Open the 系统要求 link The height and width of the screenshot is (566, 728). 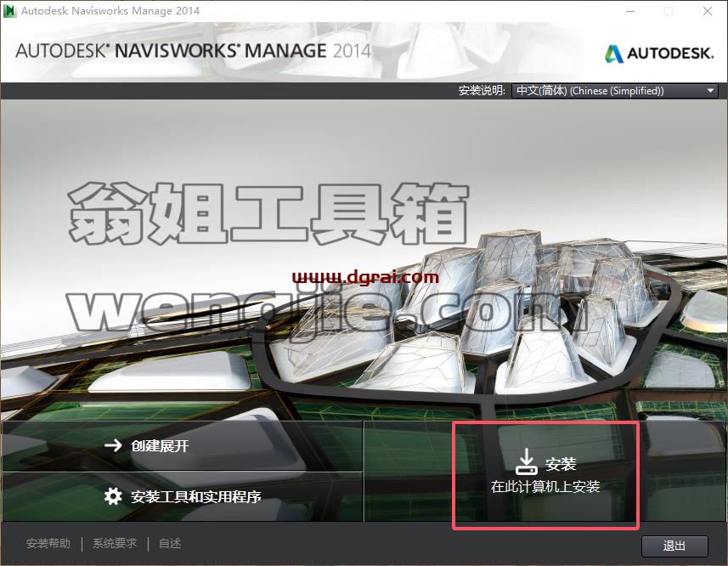115,543
